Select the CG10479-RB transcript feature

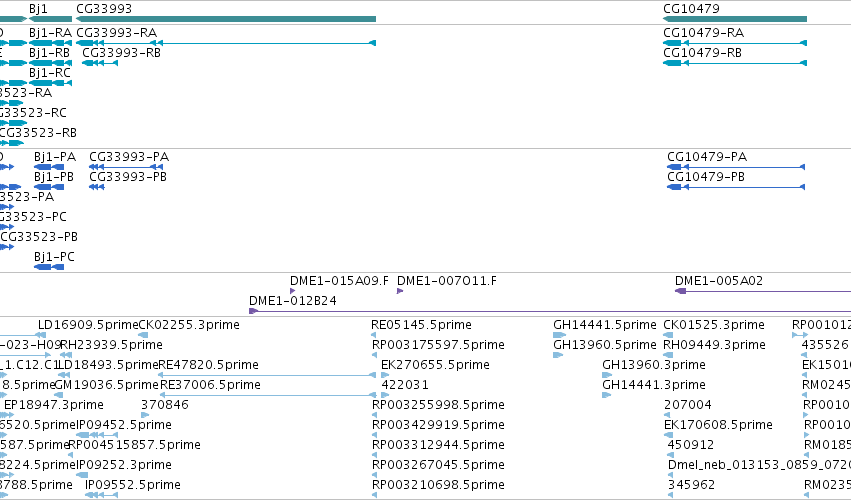pyautogui.click(x=735, y=63)
